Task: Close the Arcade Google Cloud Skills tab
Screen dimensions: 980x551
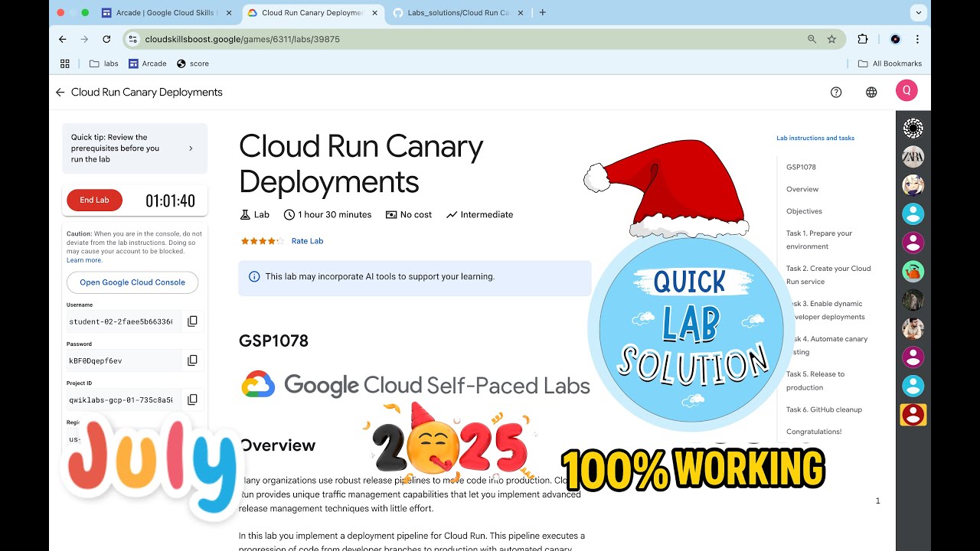Action: tap(229, 12)
